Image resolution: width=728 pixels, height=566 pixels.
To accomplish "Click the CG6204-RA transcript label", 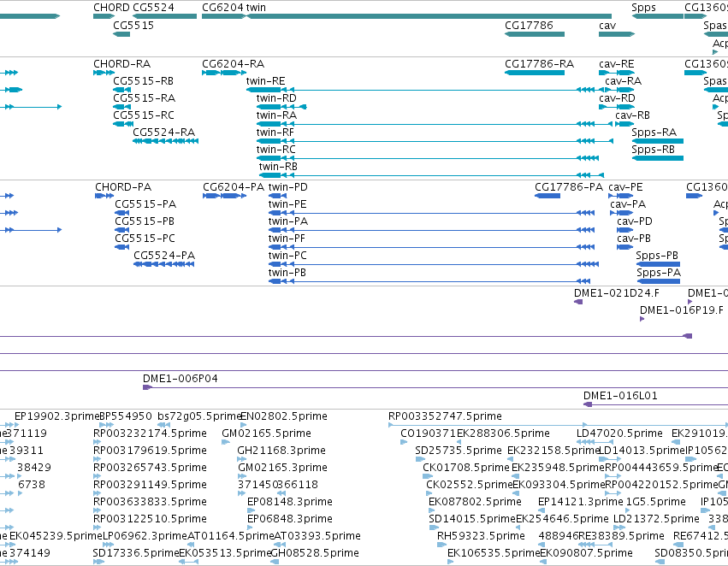I will (x=233, y=64).
